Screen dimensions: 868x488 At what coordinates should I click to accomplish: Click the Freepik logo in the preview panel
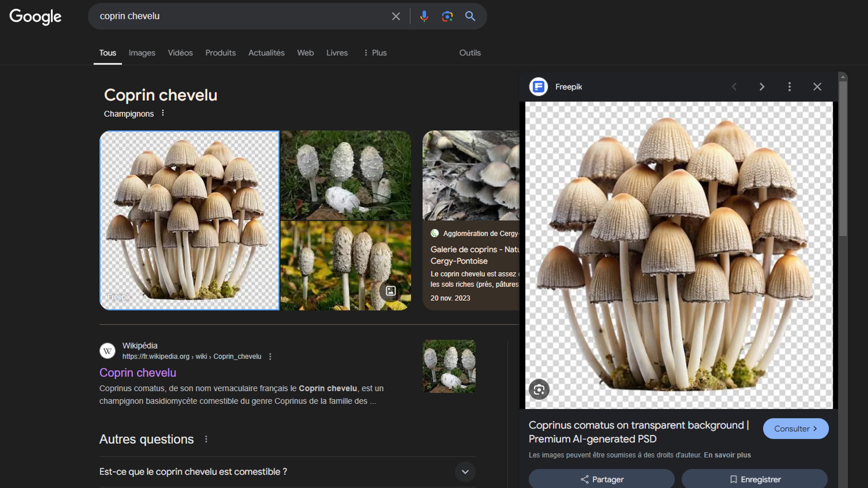click(539, 87)
